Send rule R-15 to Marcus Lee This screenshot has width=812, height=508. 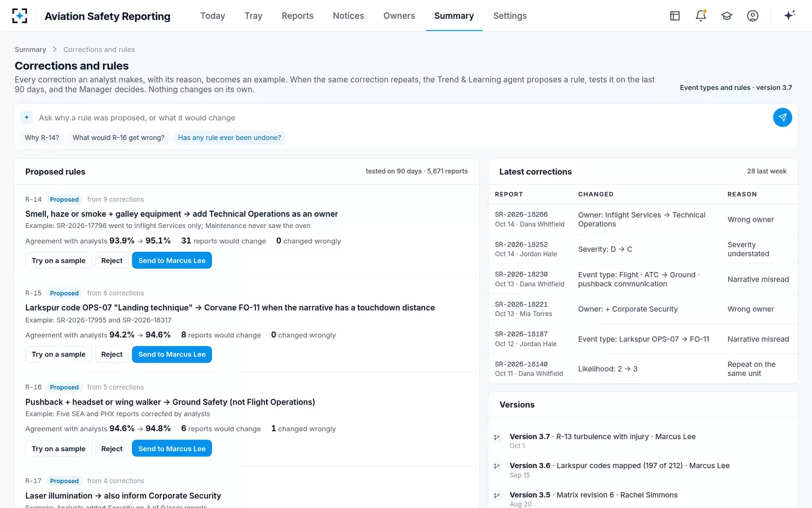pyautogui.click(x=172, y=354)
